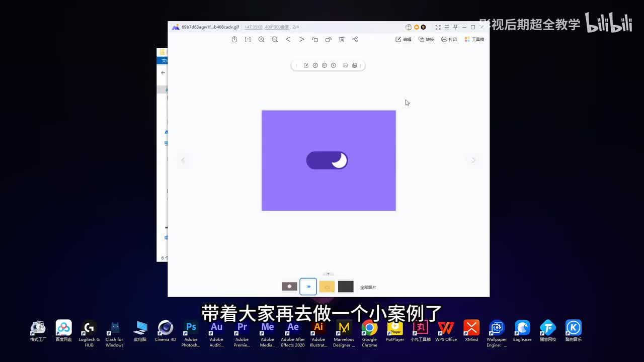Click the orange hexagon icon in title bar
The image size is (644, 362).
point(416,27)
